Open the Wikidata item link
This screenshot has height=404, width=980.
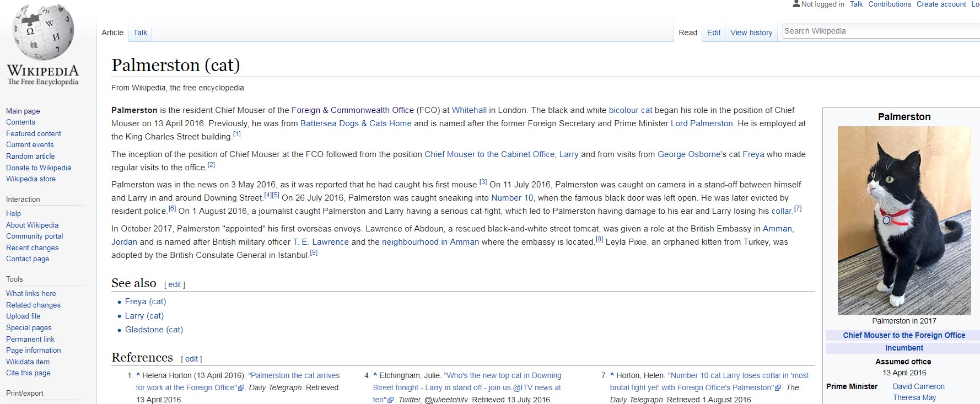(x=28, y=362)
